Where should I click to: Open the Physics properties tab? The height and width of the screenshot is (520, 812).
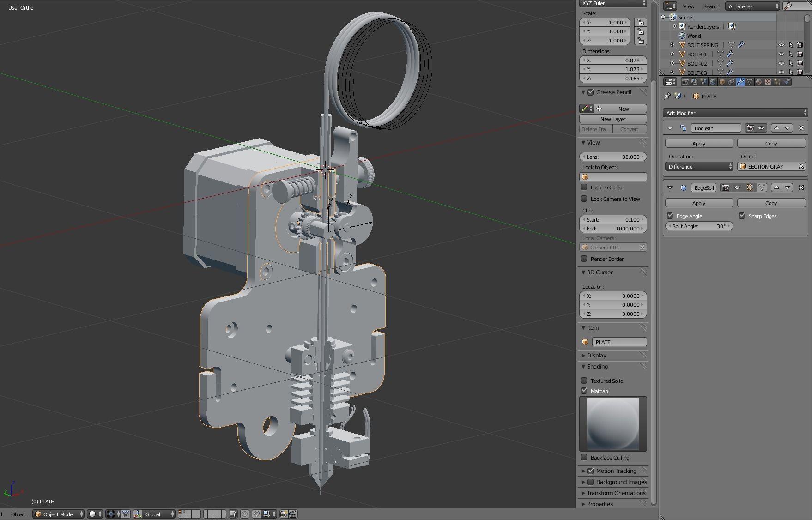coord(787,82)
